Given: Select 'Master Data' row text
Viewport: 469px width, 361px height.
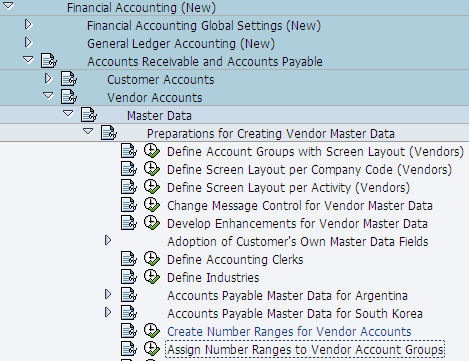Looking at the screenshot, I should 159,116.
